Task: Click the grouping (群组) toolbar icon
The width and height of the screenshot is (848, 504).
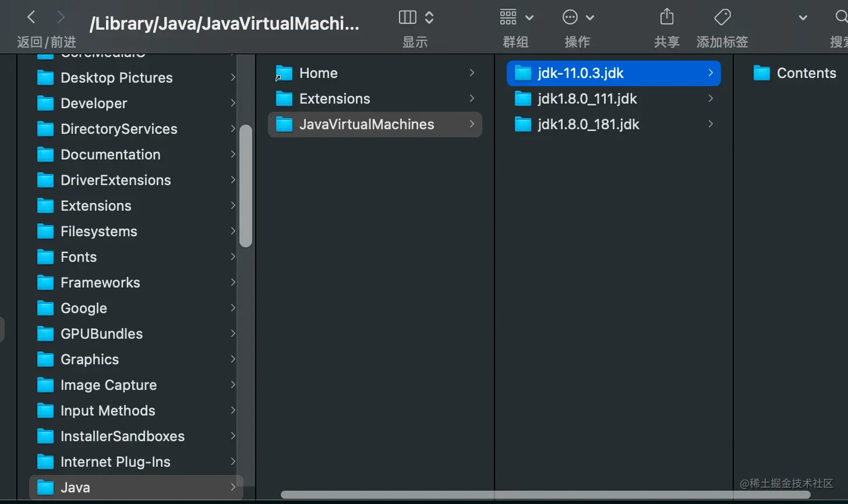Action: point(507,17)
